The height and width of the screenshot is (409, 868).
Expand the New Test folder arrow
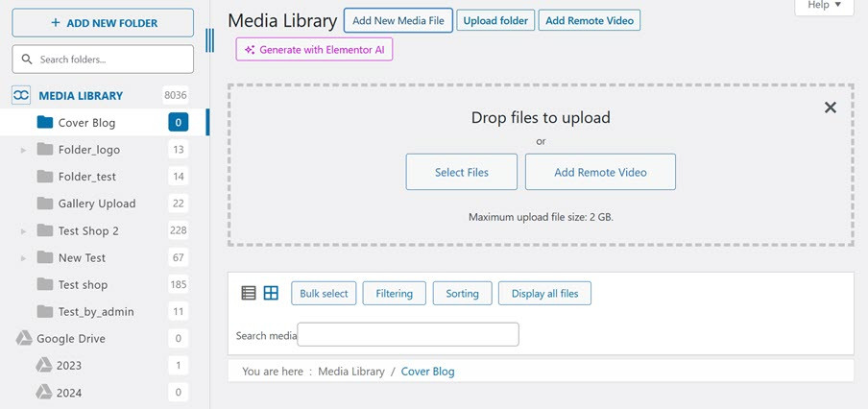tap(24, 258)
